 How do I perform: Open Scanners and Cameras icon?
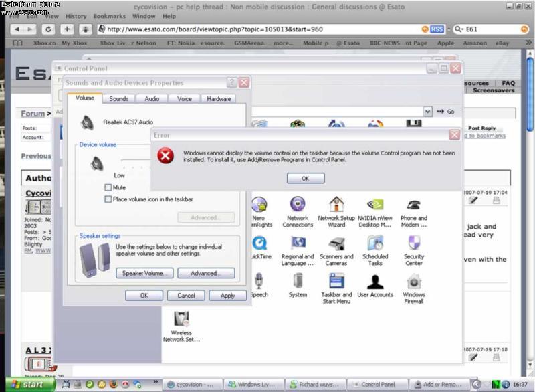pos(336,251)
